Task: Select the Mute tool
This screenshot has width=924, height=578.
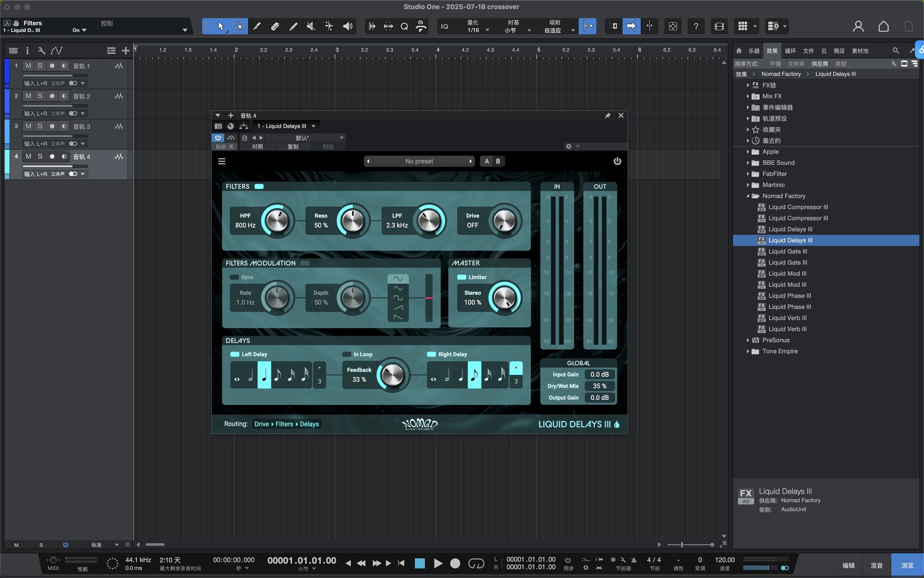Action: coord(311,26)
